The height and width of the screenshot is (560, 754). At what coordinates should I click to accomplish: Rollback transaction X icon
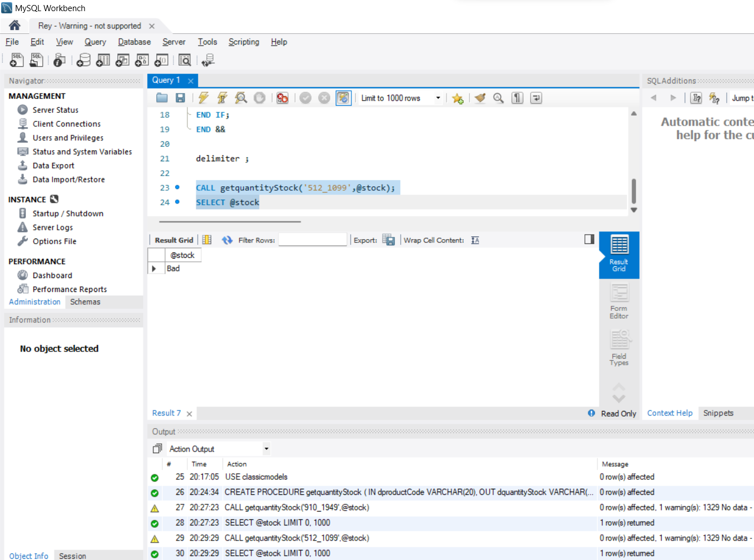(324, 98)
